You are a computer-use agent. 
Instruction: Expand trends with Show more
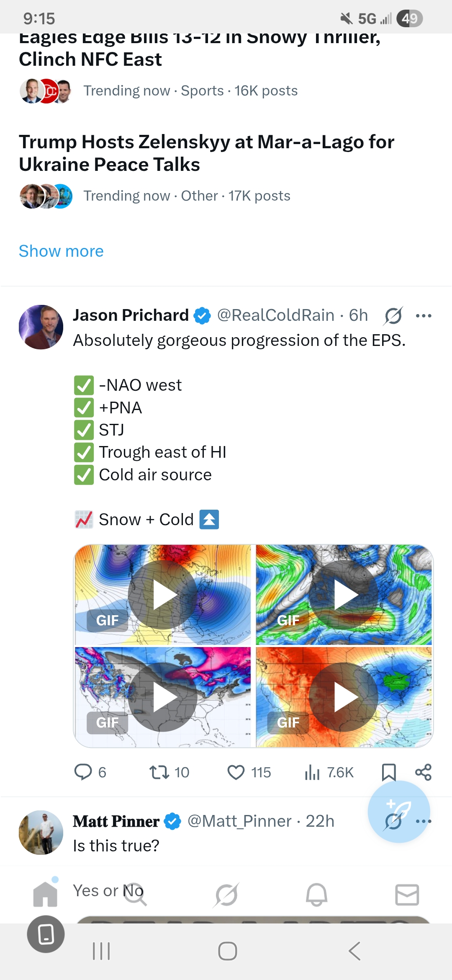point(61,251)
